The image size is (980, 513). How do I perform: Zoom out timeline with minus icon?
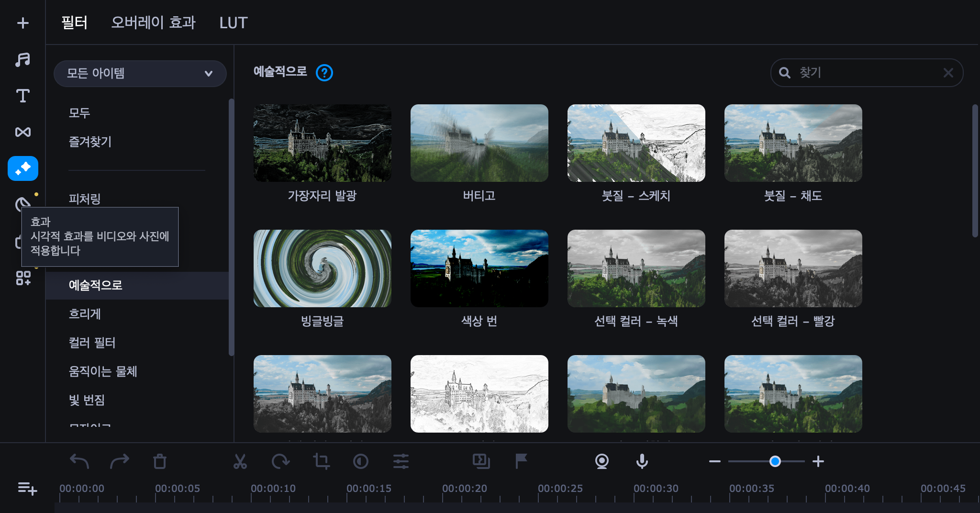pos(715,461)
